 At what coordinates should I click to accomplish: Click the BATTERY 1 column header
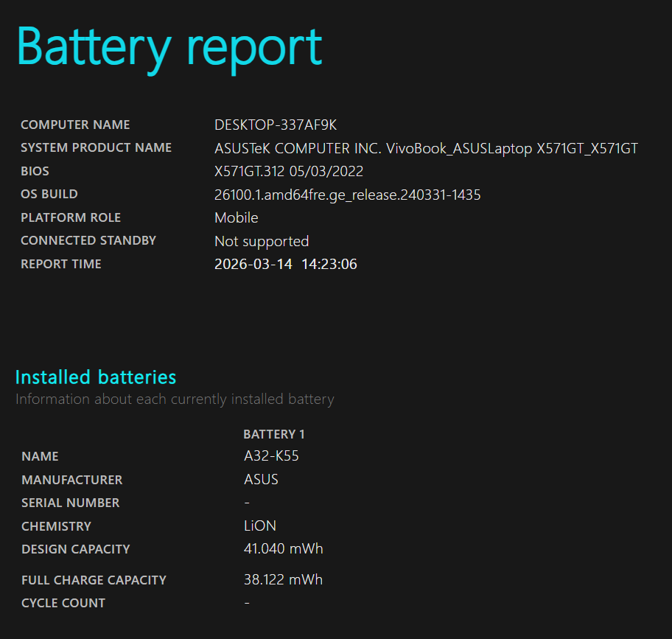coord(273,434)
